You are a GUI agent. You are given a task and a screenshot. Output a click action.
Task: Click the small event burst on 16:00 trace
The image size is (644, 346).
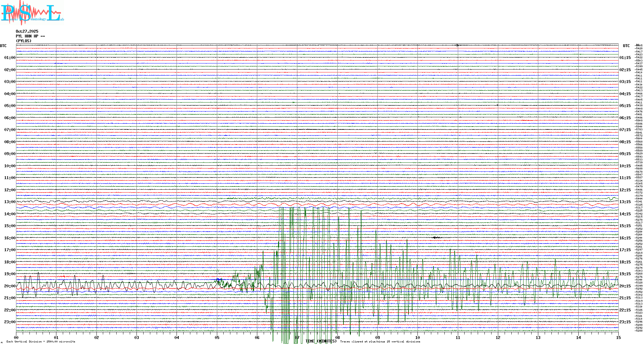point(436,238)
